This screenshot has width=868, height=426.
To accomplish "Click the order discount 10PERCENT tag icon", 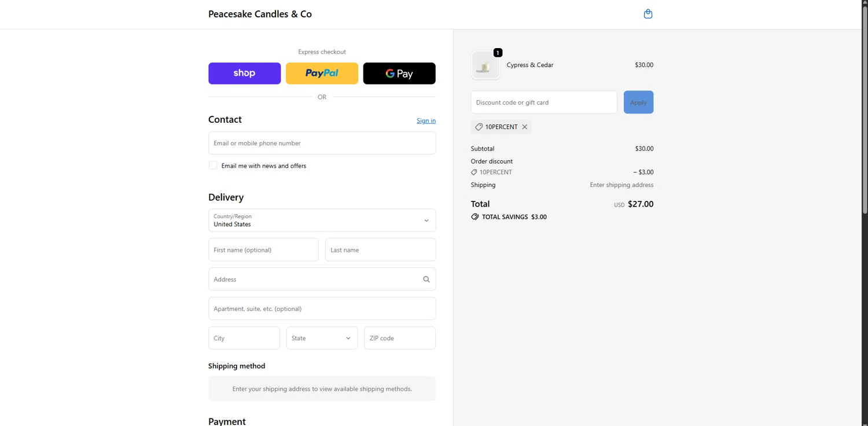I will click(474, 172).
